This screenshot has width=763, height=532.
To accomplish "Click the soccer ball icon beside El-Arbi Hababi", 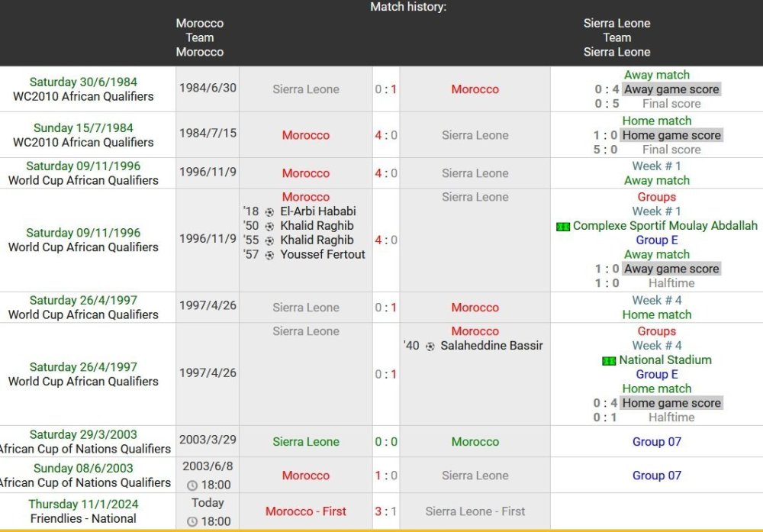I will (269, 211).
